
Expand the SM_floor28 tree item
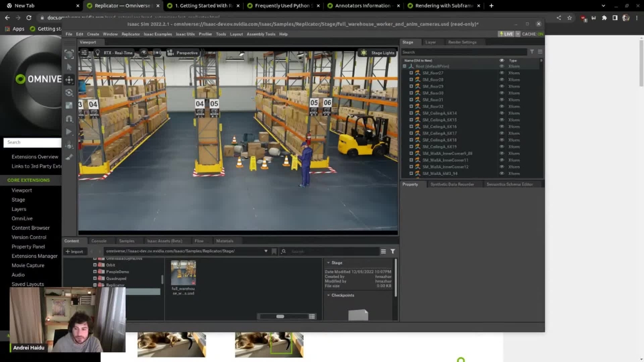(411, 80)
